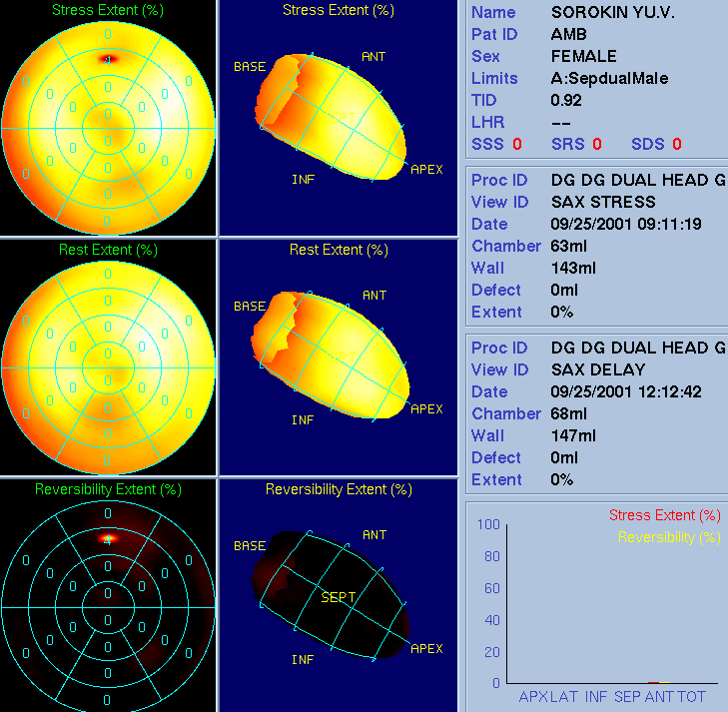This screenshot has width=728, height=712.
Task: Click the yellow Reversibility Extent (%) 3D view title
Action: click(x=339, y=489)
